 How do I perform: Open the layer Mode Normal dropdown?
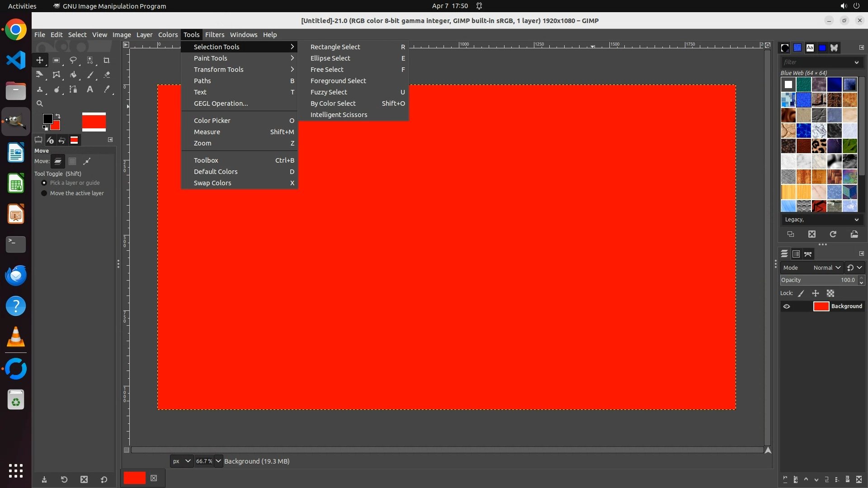pos(826,267)
